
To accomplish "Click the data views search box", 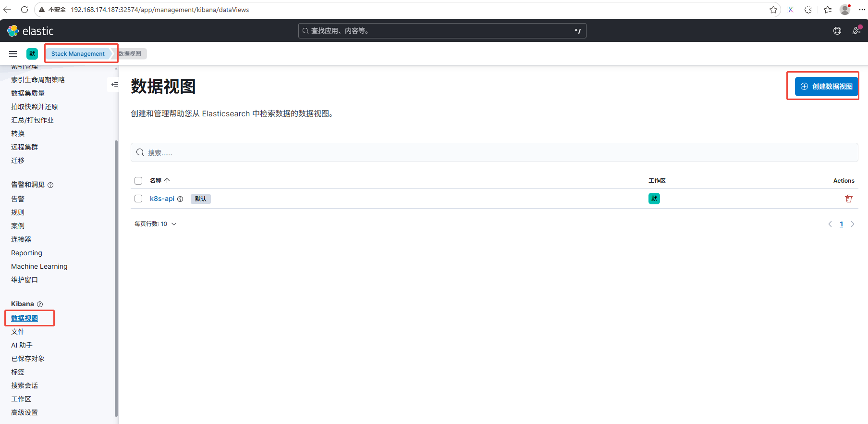I will coord(494,152).
